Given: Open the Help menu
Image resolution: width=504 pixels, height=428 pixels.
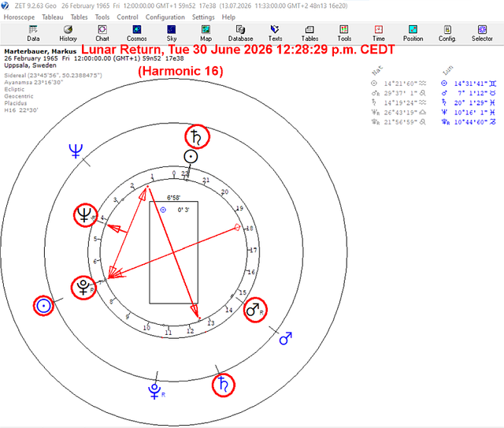Looking at the screenshot, I should coord(228,17).
